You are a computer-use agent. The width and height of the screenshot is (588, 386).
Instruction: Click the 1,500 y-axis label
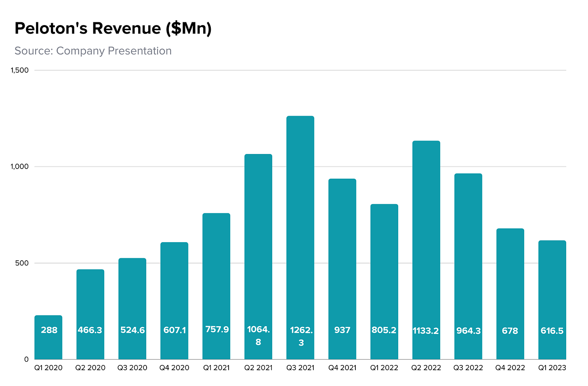pos(20,70)
